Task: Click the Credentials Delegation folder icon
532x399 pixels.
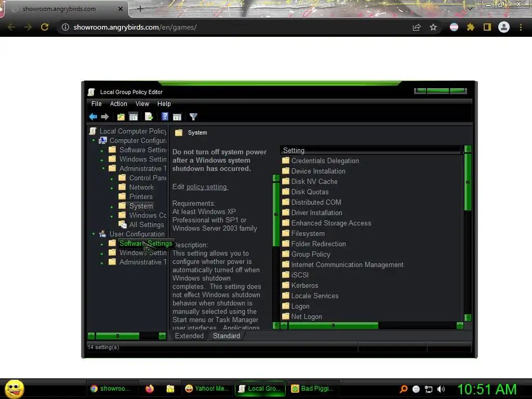Action: coord(286,161)
